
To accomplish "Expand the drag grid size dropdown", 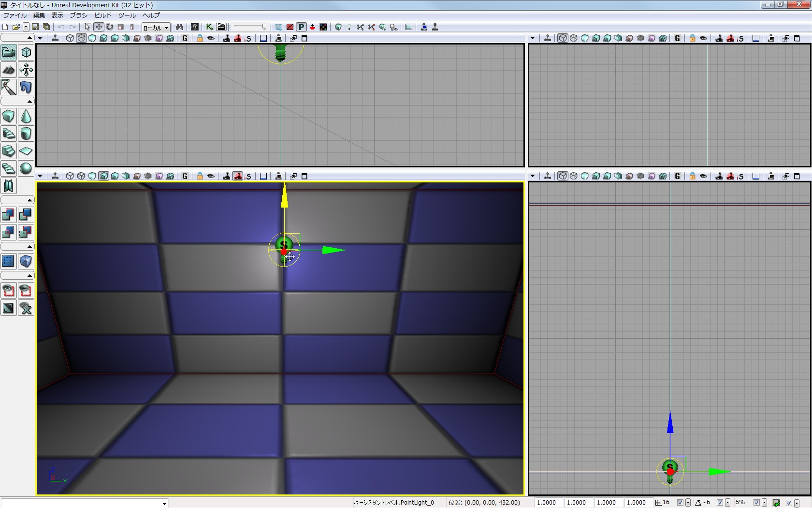I will (688, 503).
